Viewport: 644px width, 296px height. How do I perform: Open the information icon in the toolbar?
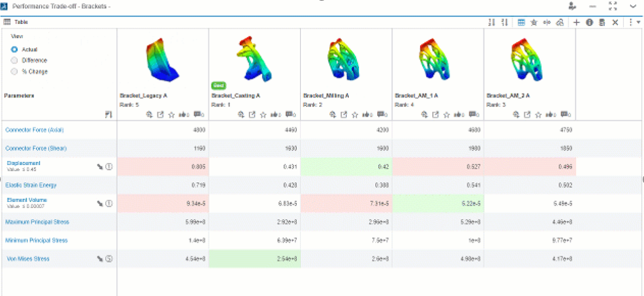pyautogui.click(x=589, y=22)
